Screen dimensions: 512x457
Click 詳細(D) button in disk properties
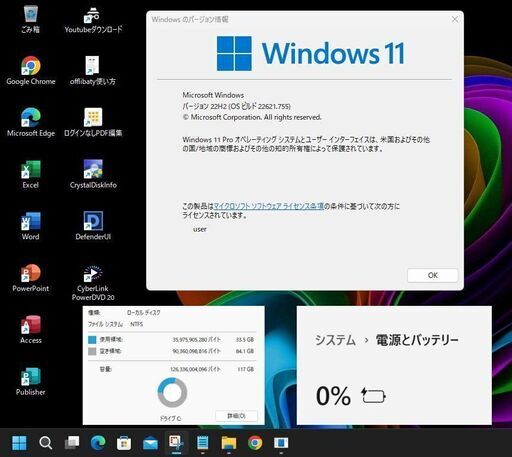[x=236, y=416]
